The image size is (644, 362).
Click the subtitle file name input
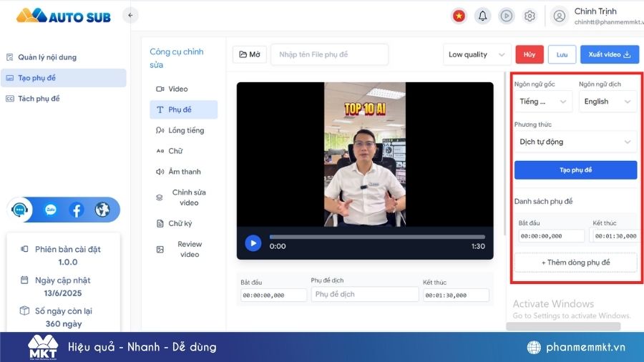329,54
